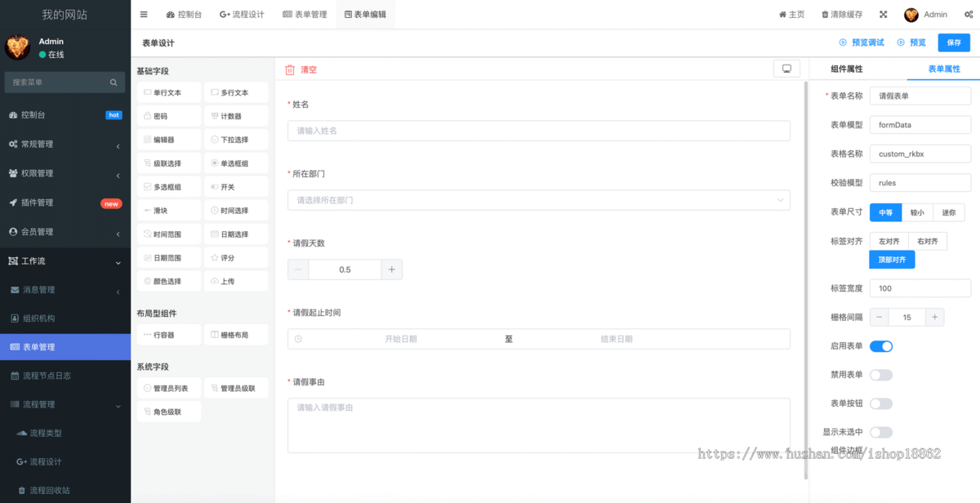Enable the 禁用表单 toggle switch

pos(880,375)
